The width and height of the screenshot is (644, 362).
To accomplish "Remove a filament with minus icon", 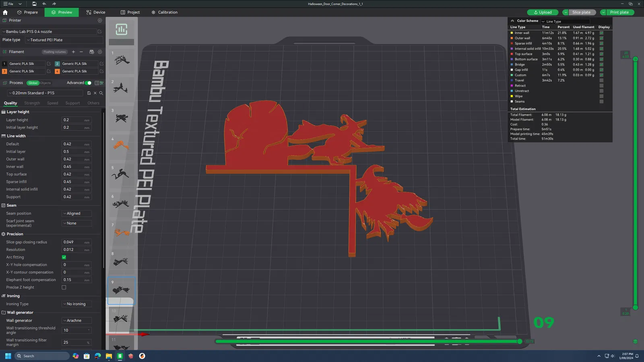I will coord(81,52).
